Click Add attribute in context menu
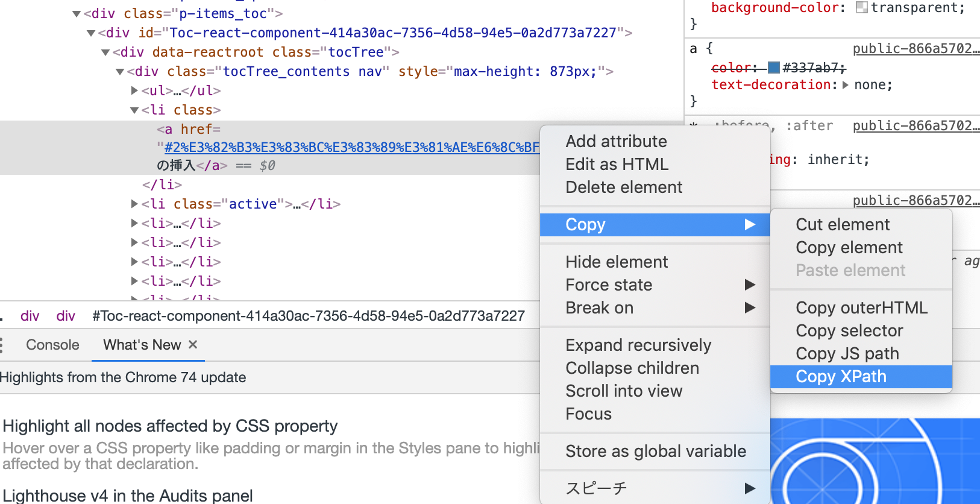 pos(655,141)
